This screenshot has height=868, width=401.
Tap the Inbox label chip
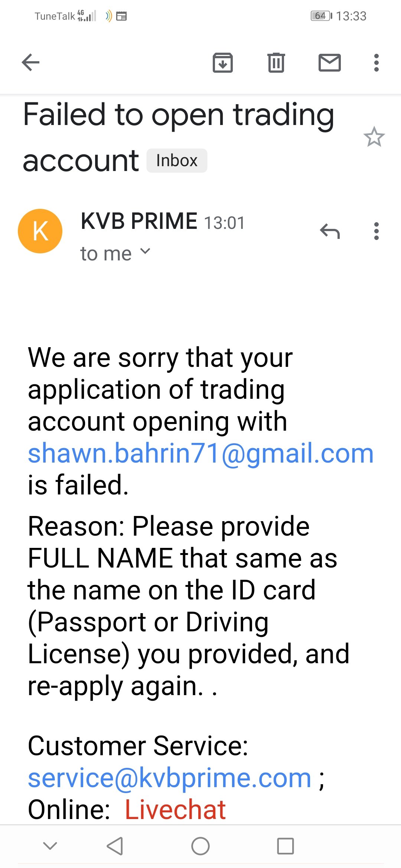click(177, 161)
